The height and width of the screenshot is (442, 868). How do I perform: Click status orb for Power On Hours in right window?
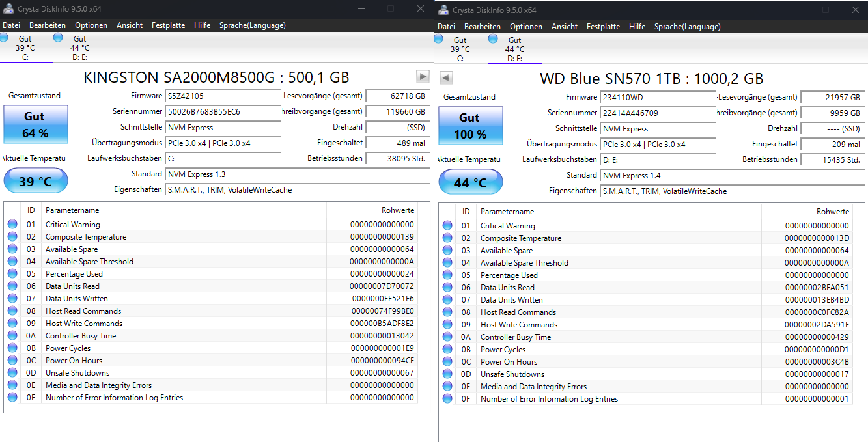447,362
